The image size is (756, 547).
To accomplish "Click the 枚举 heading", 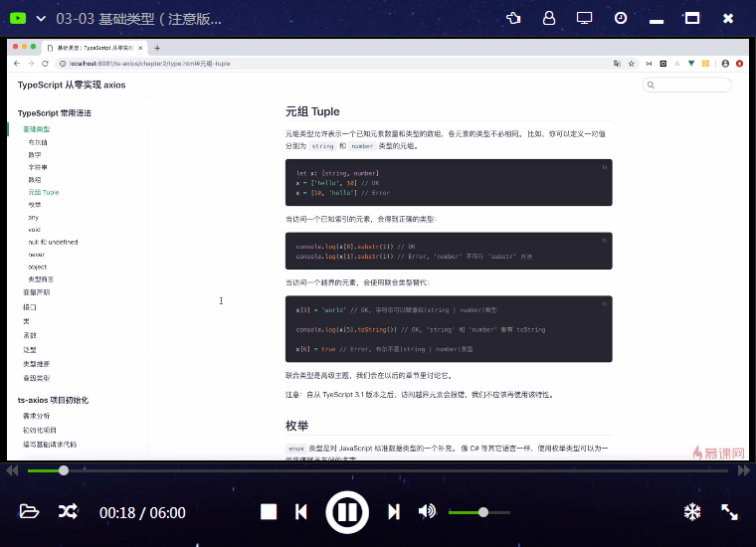I will (x=296, y=426).
